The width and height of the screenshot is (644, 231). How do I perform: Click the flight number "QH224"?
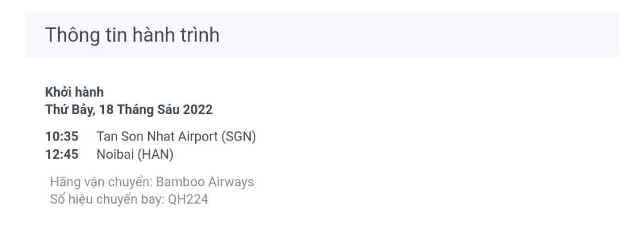188,199
